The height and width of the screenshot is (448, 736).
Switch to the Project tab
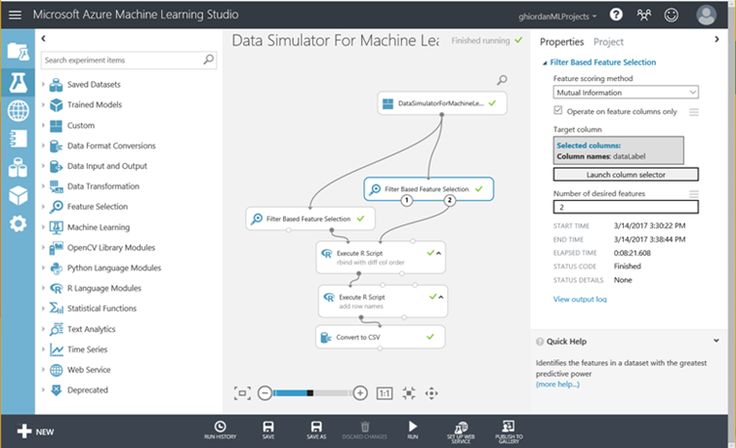608,42
